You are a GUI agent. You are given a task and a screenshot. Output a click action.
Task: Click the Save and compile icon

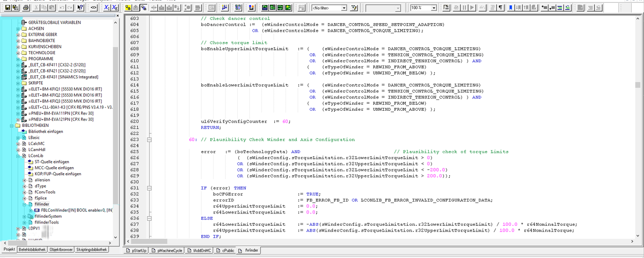16,8
